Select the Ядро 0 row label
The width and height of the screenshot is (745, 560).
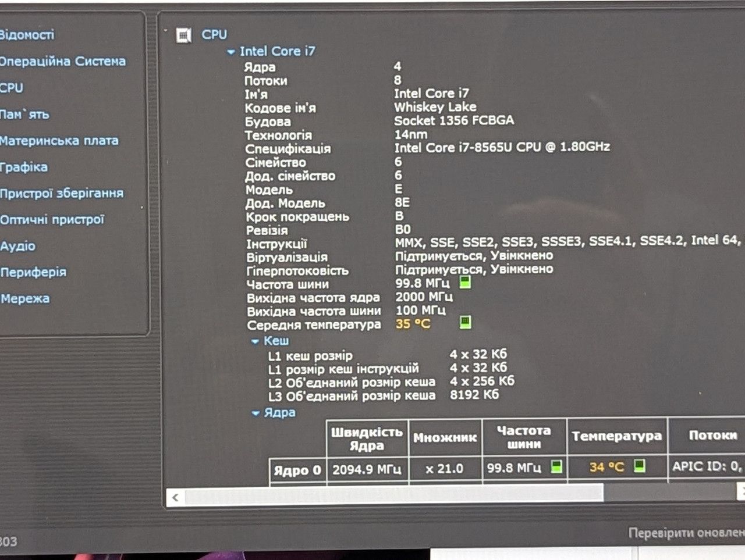click(297, 470)
